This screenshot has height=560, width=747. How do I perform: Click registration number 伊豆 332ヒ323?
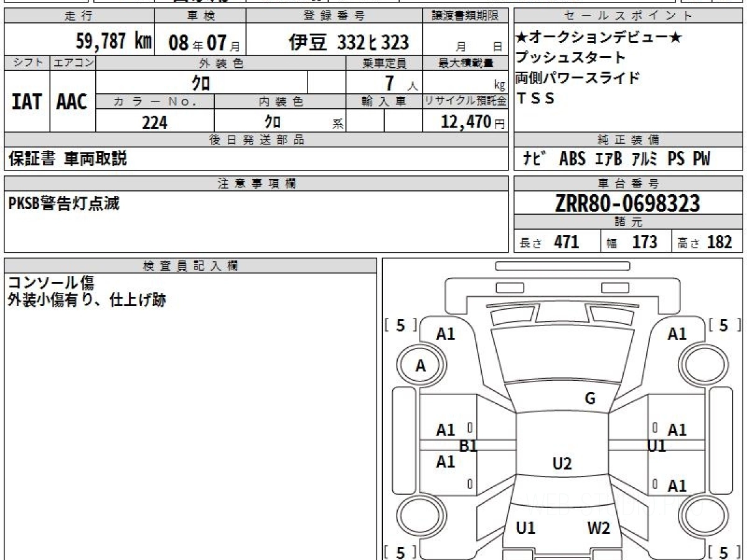(349, 42)
